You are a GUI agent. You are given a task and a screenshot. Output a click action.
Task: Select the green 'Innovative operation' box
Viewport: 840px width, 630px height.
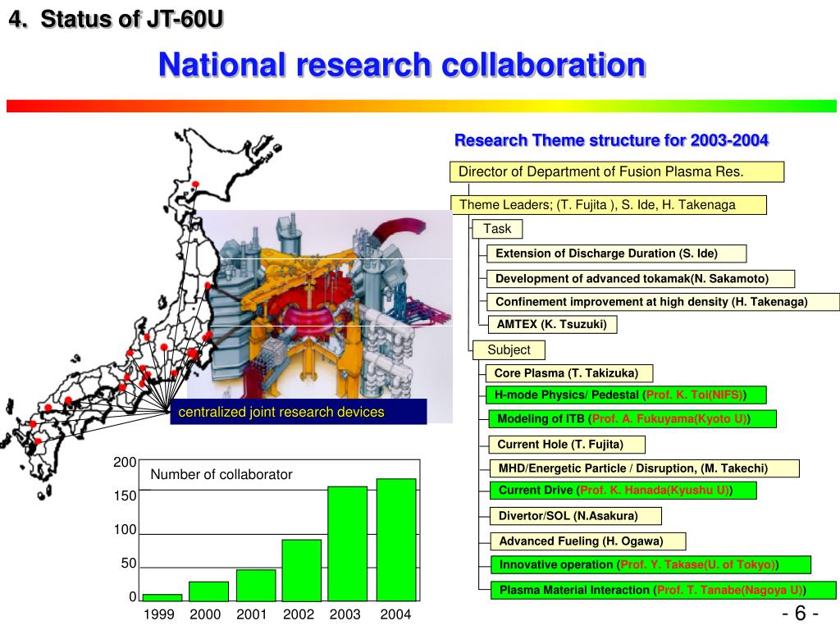click(x=651, y=564)
